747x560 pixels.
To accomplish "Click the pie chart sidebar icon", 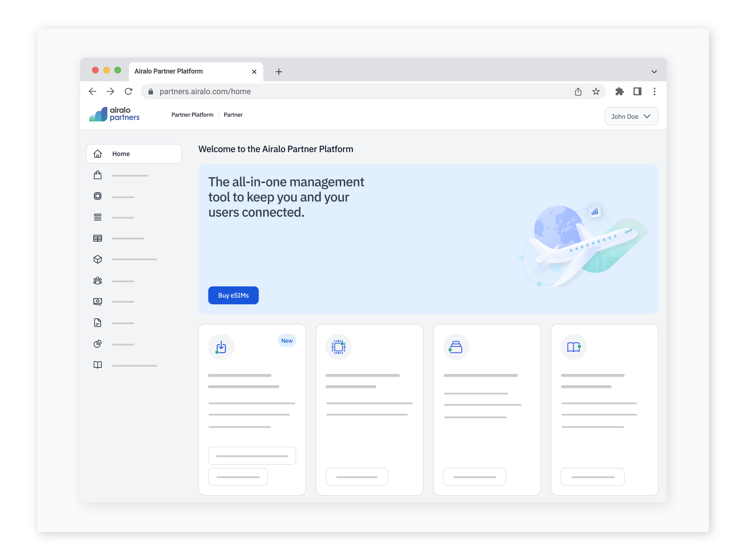I will click(x=98, y=344).
